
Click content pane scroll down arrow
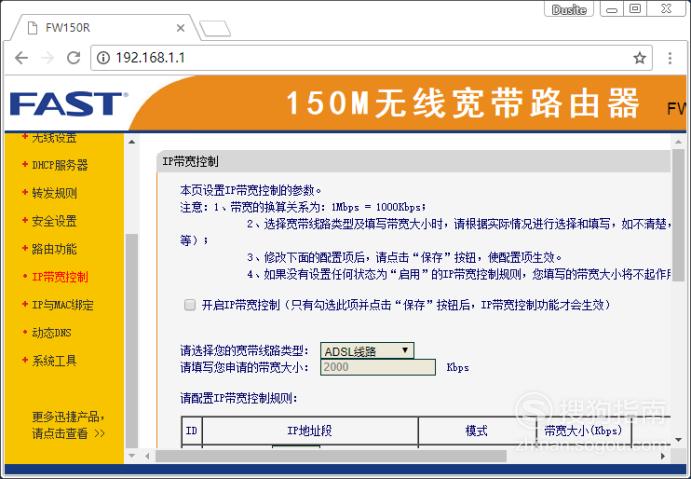[678, 440]
